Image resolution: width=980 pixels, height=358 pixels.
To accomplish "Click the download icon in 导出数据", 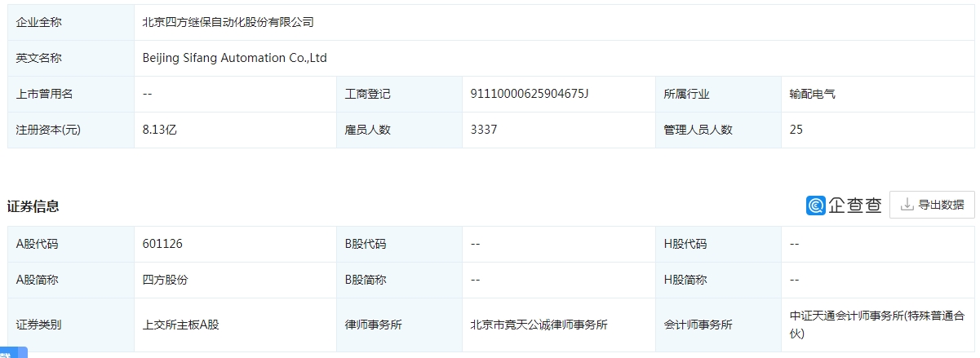I will pyautogui.click(x=907, y=205).
